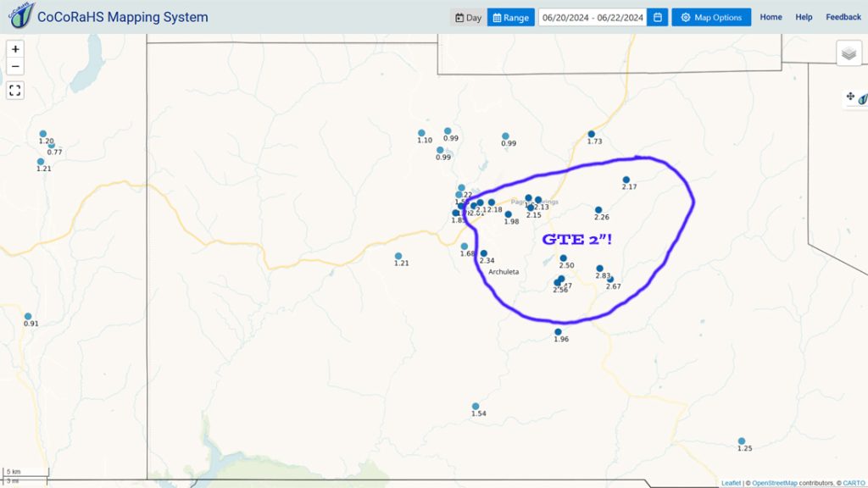Image resolution: width=868 pixels, height=488 pixels.
Task: Select the station dot reading 2.17
Action: pyautogui.click(x=626, y=180)
